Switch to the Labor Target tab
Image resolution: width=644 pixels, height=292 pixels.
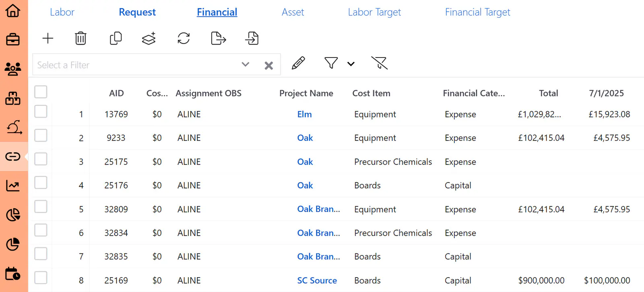click(374, 12)
